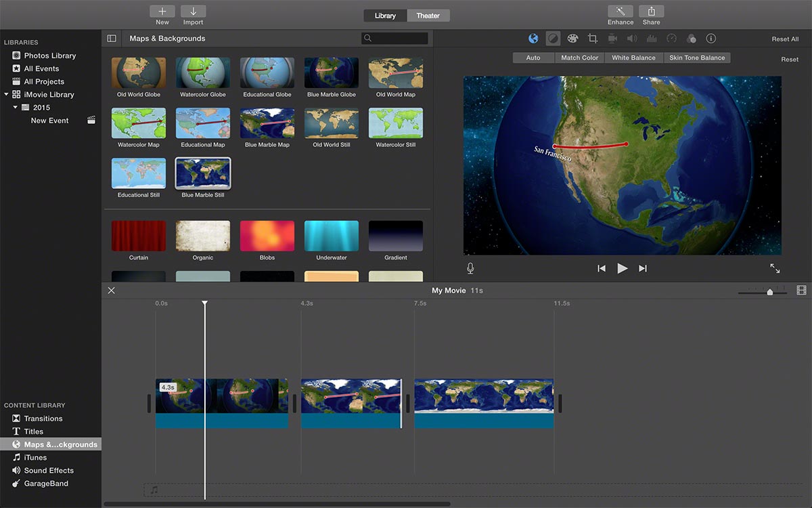Viewport: 812px width, 508px height.
Task: Toggle the libraries sidebar visibility icon
Action: 112,39
